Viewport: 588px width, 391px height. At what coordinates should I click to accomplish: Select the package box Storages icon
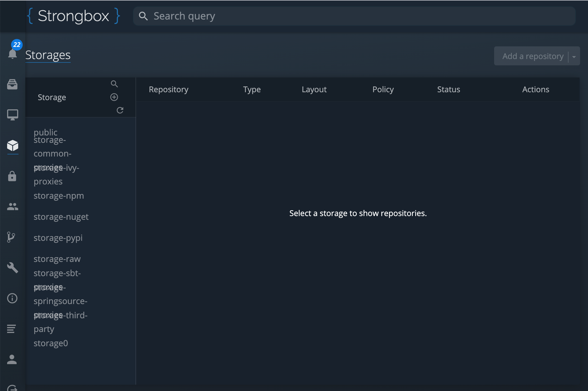tap(12, 146)
